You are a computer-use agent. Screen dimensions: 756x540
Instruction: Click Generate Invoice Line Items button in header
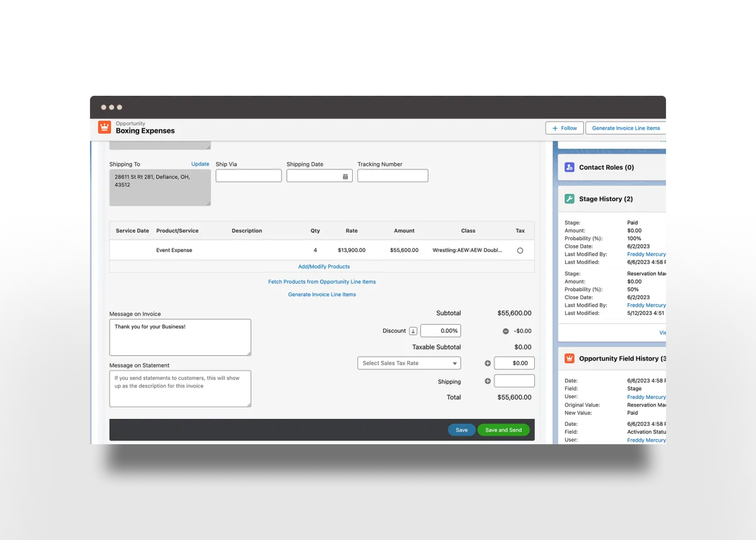pos(626,128)
